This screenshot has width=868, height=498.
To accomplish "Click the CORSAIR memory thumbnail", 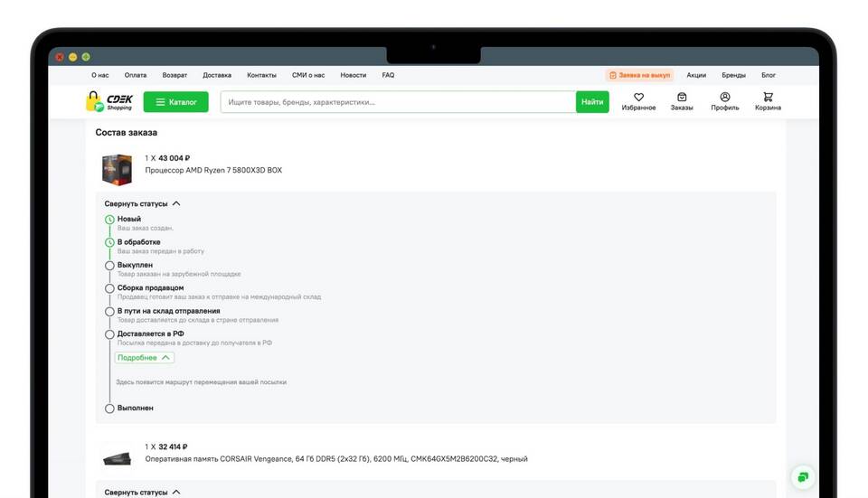I will [117, 459].
